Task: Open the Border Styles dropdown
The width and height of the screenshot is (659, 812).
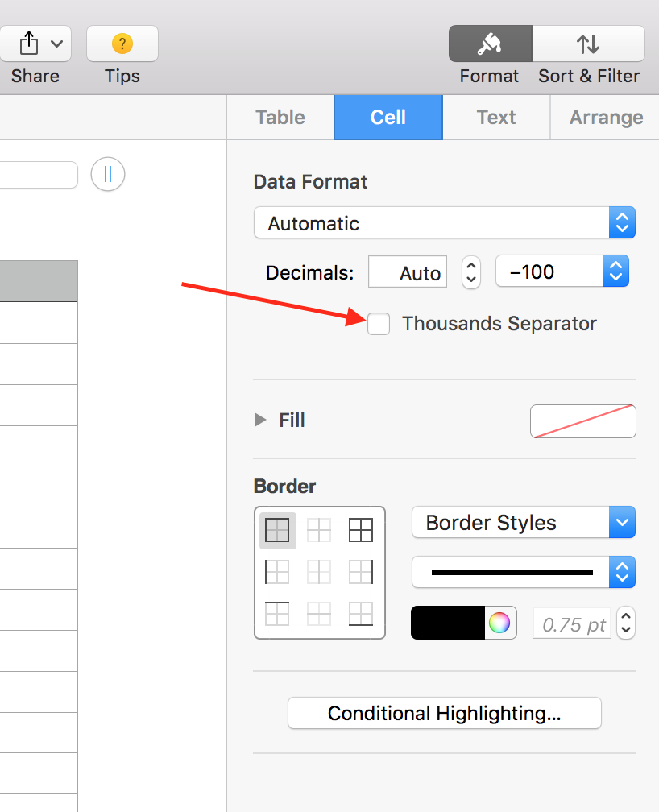Action: 523,523
